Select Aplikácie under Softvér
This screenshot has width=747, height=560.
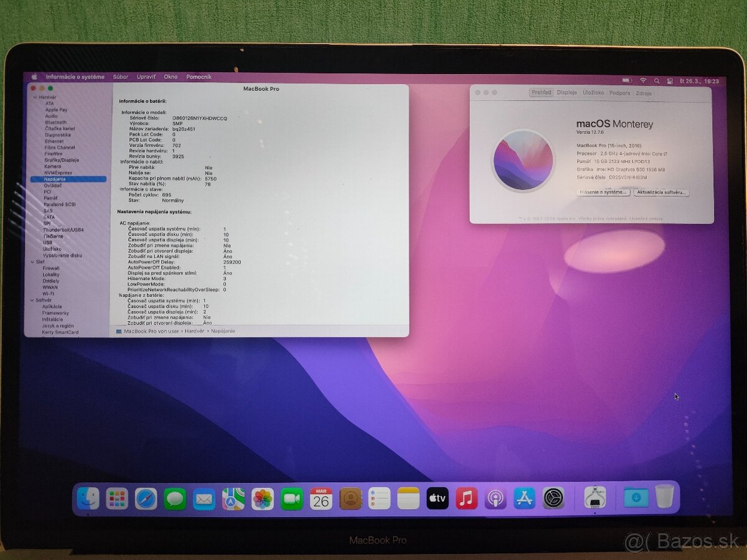(x=52, y=307)
